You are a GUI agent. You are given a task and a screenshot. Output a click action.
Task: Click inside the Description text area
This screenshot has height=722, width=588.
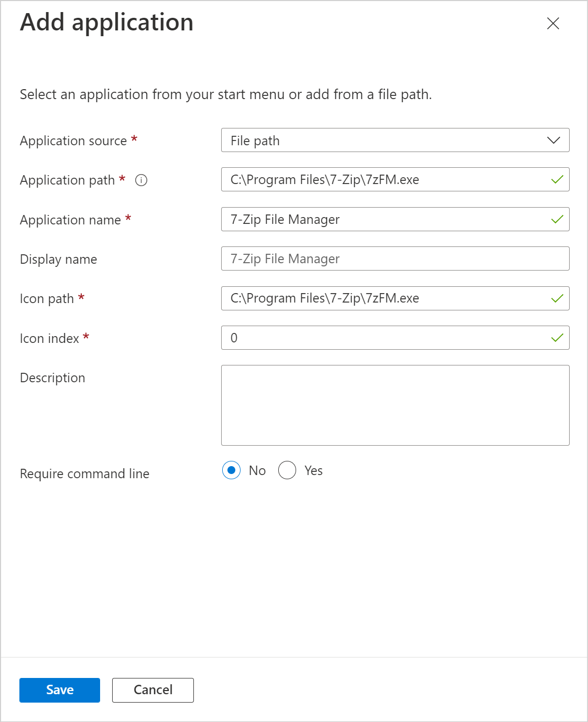coord(395,405)
